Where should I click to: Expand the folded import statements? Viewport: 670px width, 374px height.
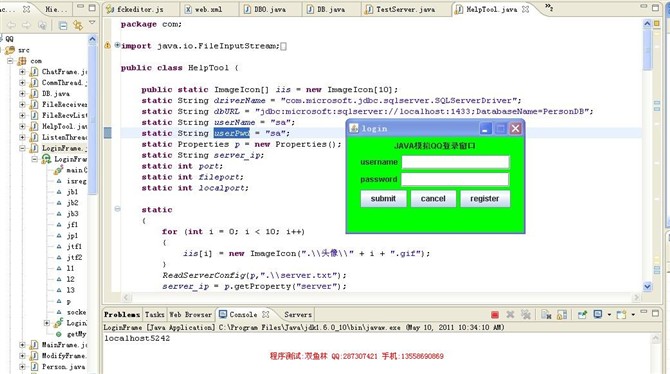tap(117, 45)
